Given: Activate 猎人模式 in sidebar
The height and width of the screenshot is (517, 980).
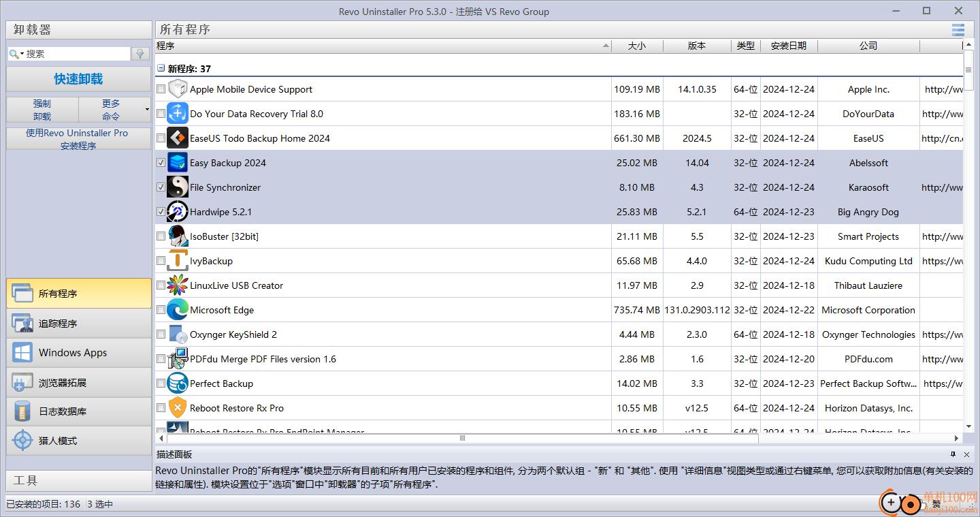Looking at the screenshot, I should (x=79, y=441).
